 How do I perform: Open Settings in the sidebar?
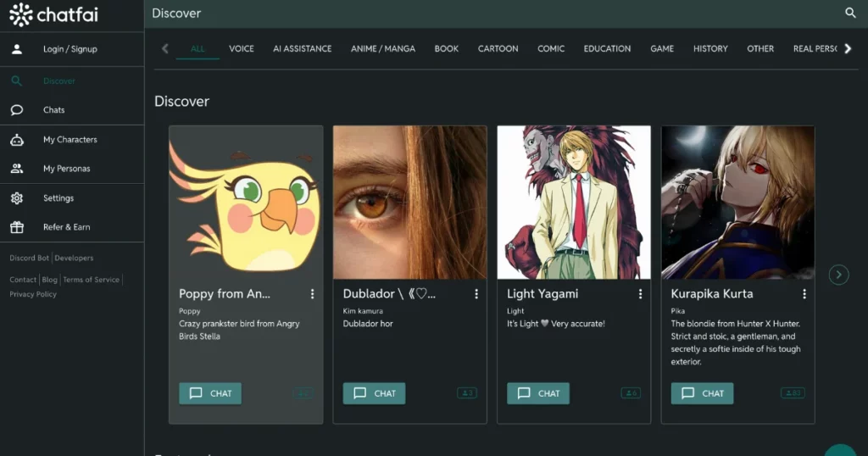click(72, 198)
